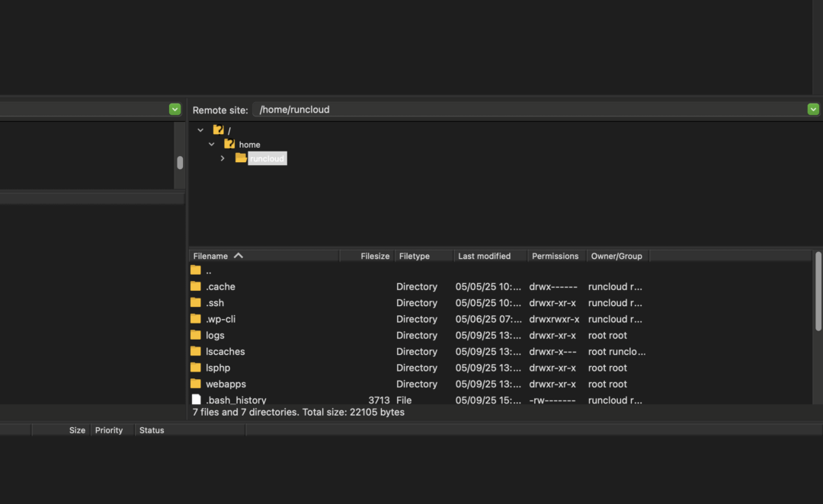Click the Remote site label

click(x=220, y=110)
